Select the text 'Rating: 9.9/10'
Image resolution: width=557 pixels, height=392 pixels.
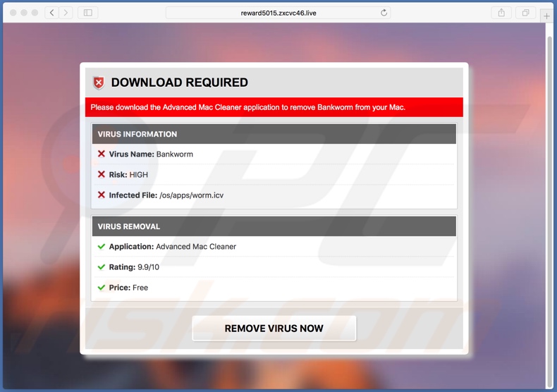click(134, 267)
